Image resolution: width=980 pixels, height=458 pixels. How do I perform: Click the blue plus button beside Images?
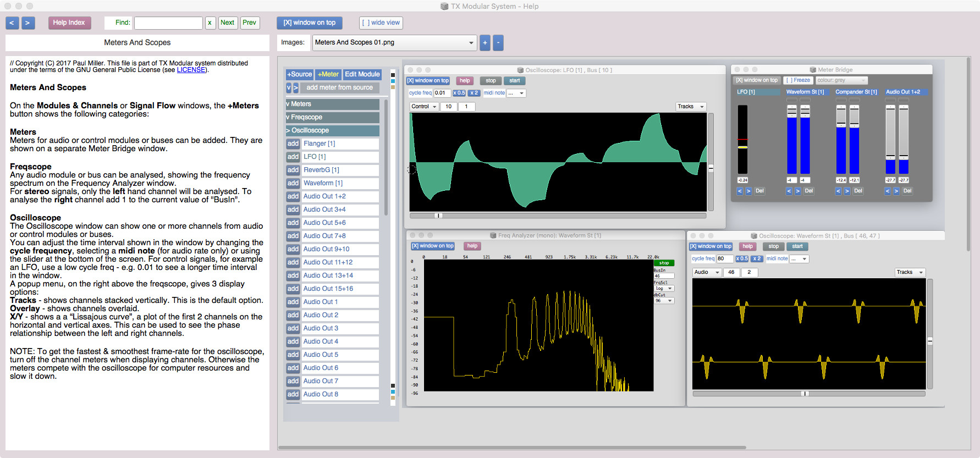point(485,43)
